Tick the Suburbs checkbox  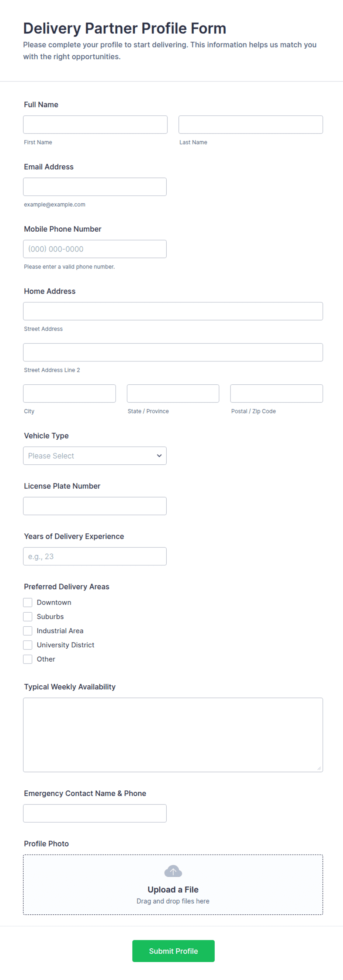click(x=28, y=616)
